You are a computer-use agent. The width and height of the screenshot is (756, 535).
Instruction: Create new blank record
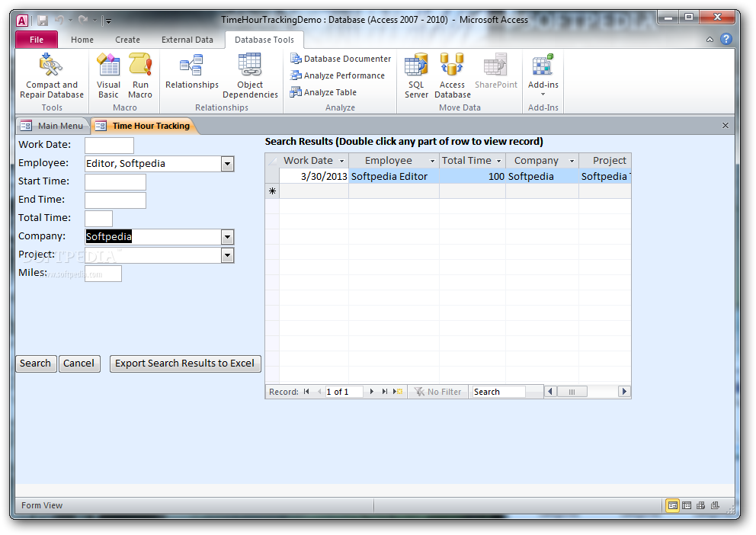(x=398, y=392)
